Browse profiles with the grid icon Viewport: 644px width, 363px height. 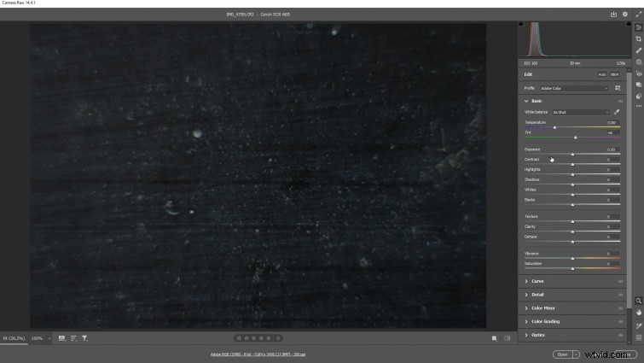point(618,88)
